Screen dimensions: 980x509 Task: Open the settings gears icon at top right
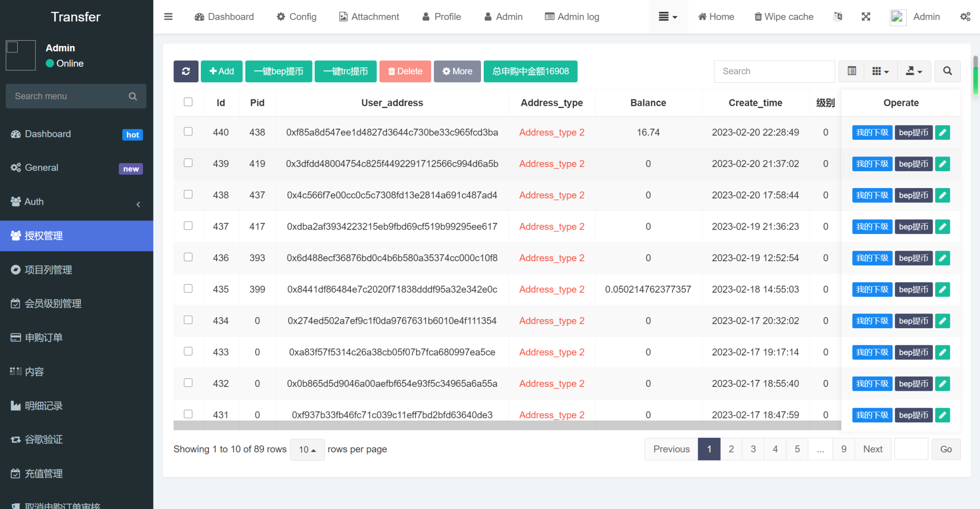click(x=965, y=17)
